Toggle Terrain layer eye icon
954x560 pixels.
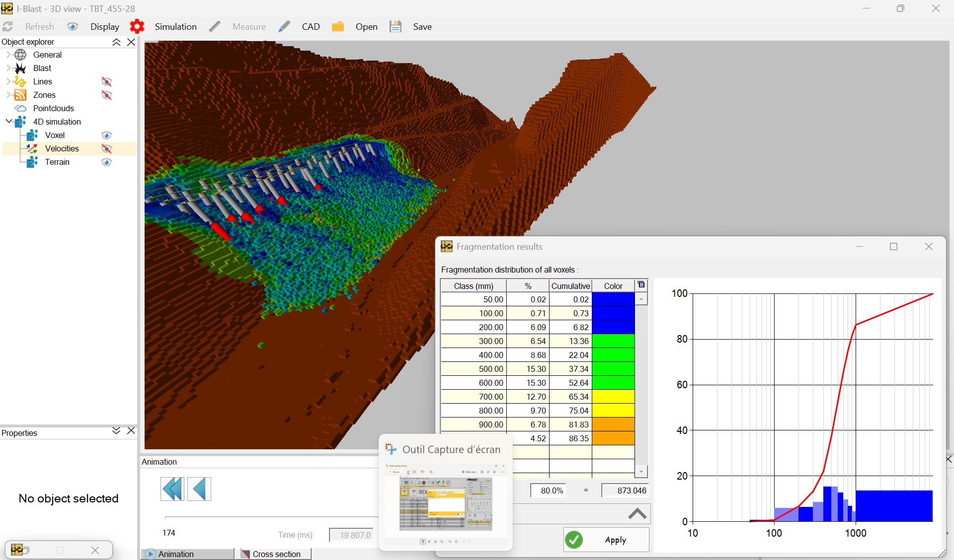click(106, 162)
